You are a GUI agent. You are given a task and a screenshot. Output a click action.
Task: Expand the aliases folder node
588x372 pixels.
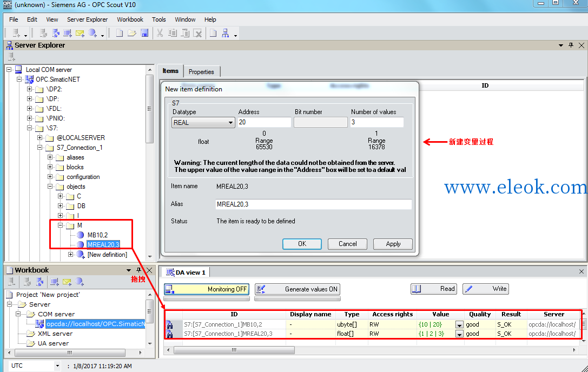(50, 157)
